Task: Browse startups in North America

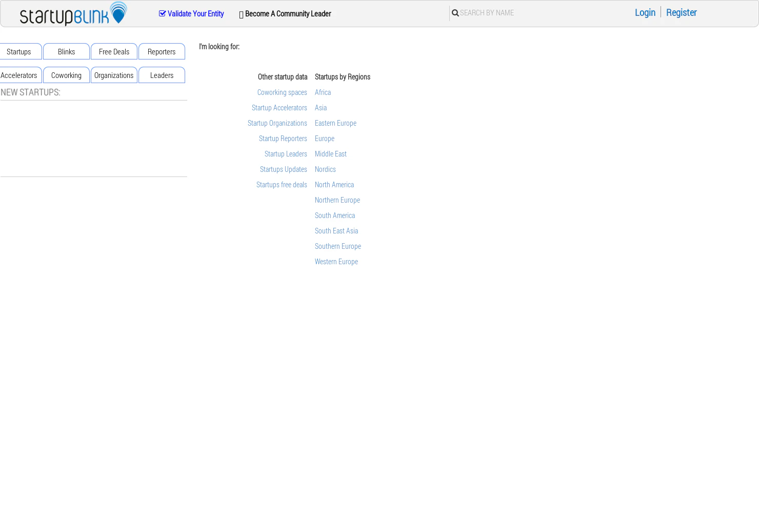Action: (x=334, y=185)
